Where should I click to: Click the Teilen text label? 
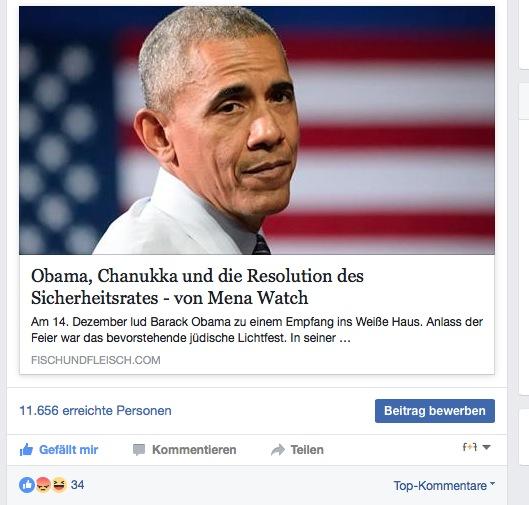tap(307, 450)
